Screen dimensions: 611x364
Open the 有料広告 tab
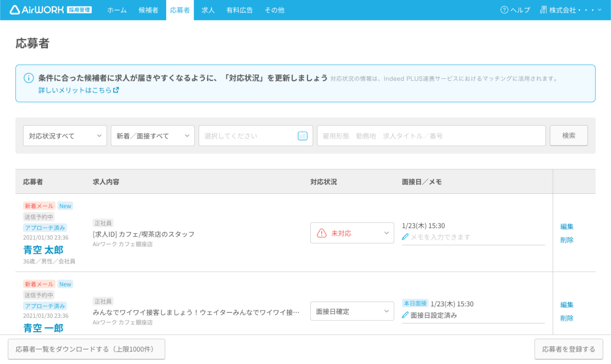(239, 10)
